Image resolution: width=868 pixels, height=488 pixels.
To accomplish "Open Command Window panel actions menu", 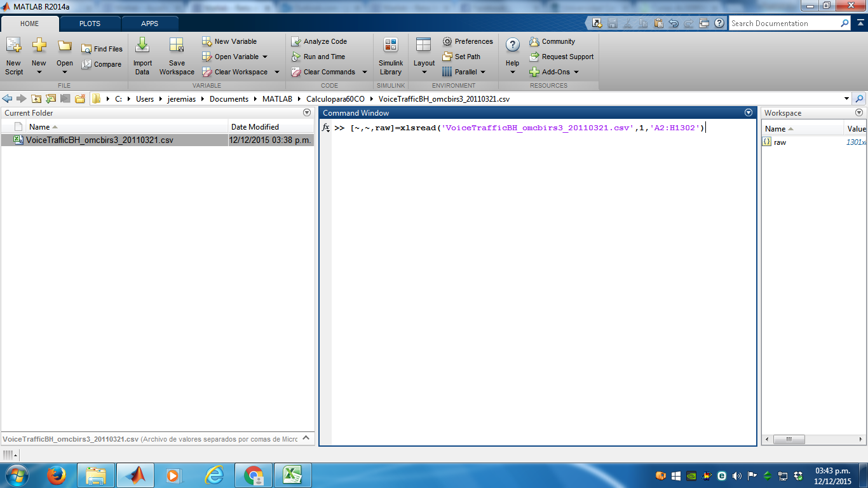I will click(749, 112).
